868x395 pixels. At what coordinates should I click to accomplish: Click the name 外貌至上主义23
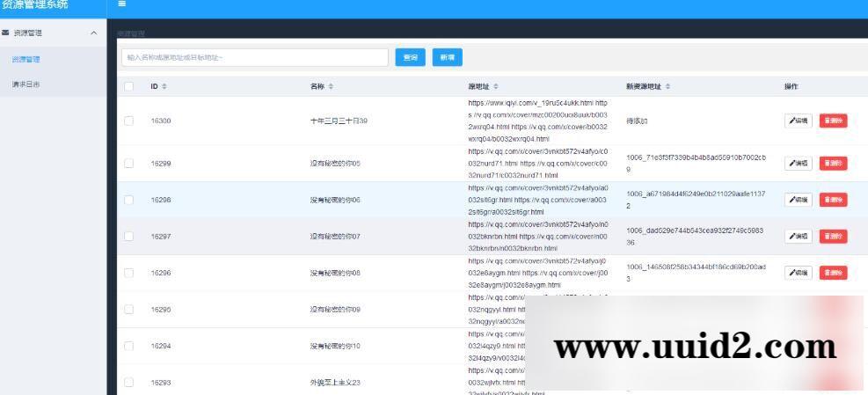click(x=335, y=383)
